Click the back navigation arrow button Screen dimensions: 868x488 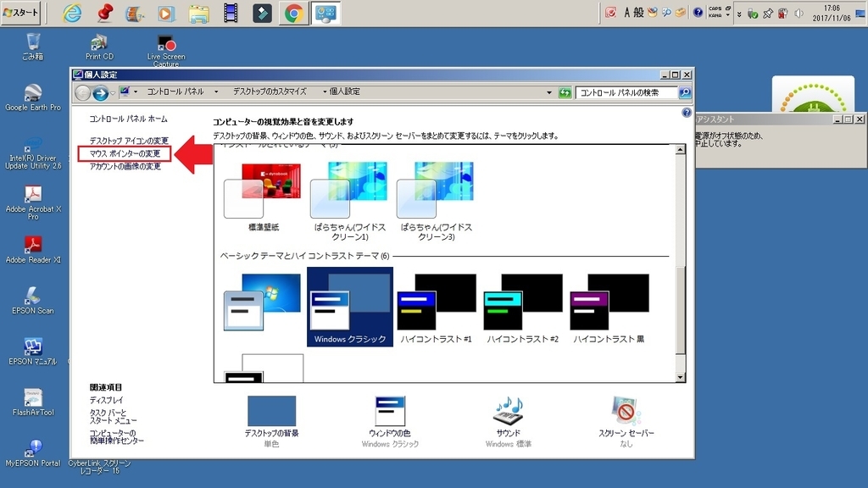pyautogui.click(x=83, y=93)
